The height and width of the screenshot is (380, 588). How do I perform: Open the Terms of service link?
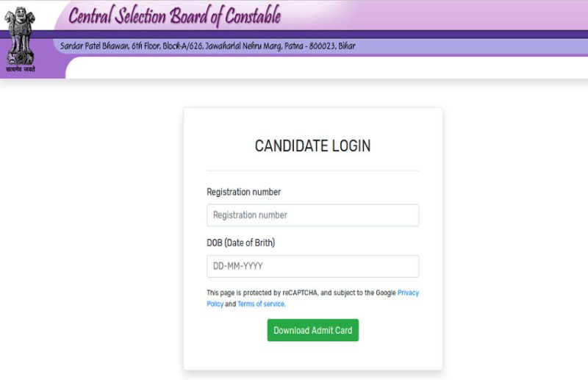tap(261, 304)
